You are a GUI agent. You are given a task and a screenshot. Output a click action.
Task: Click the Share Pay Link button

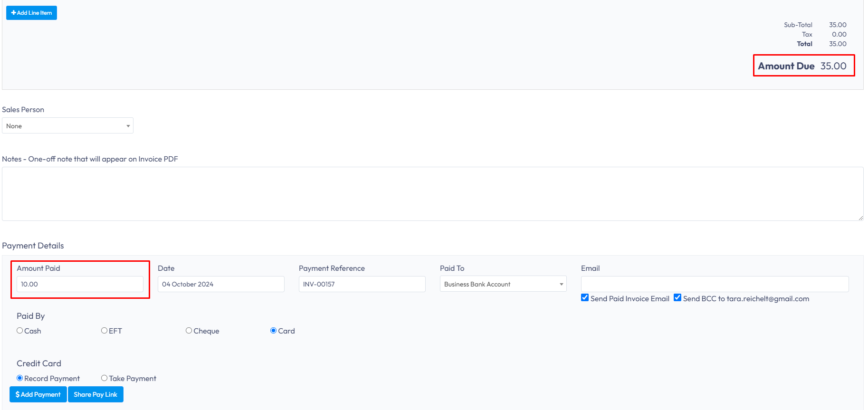(x=95, y=394)
